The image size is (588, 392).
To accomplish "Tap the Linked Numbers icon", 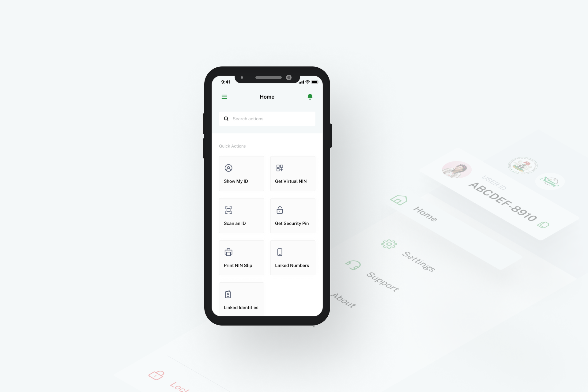I will click(x=280, y=251).
